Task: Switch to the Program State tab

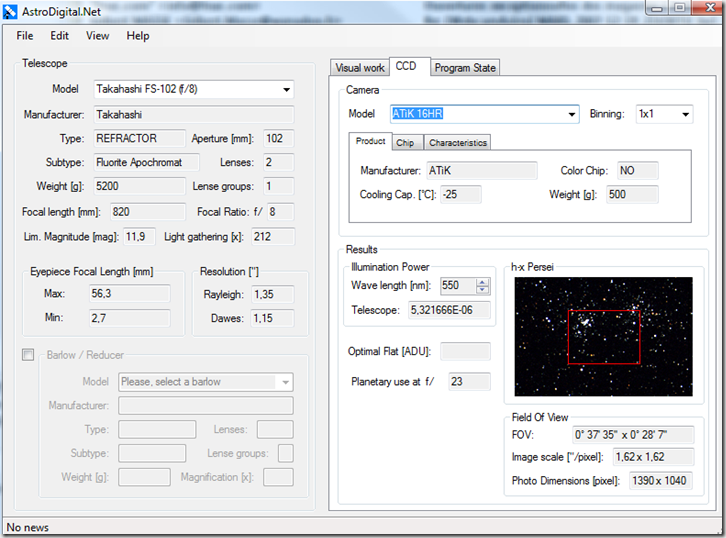Action: (x=465, y=68)
